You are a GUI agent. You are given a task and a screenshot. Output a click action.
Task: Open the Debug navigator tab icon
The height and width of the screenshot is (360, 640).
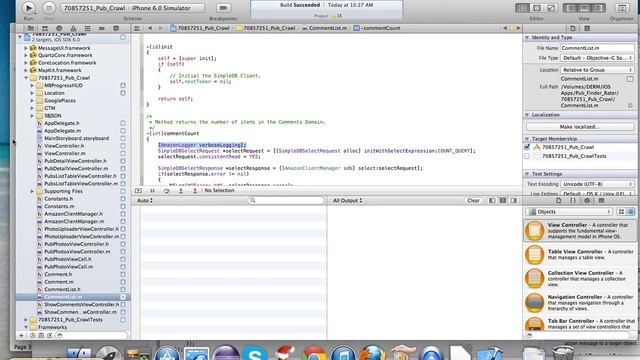tap(87, 29)
